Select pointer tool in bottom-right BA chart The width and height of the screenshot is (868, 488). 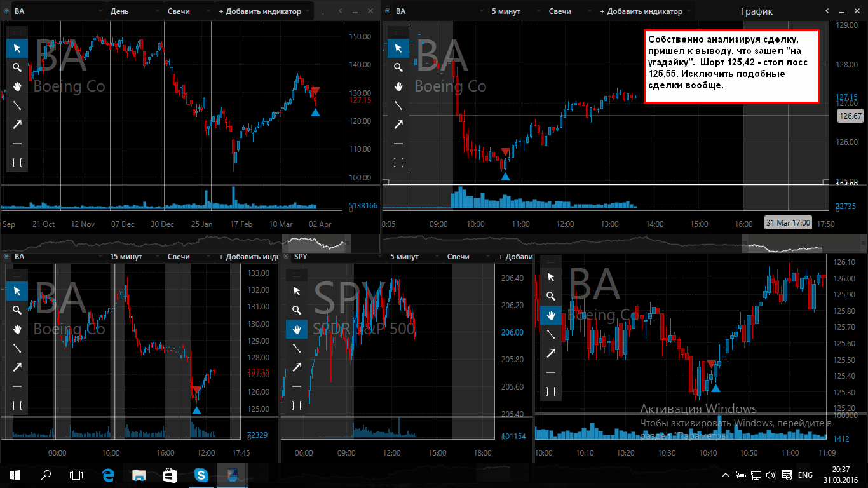551,277
